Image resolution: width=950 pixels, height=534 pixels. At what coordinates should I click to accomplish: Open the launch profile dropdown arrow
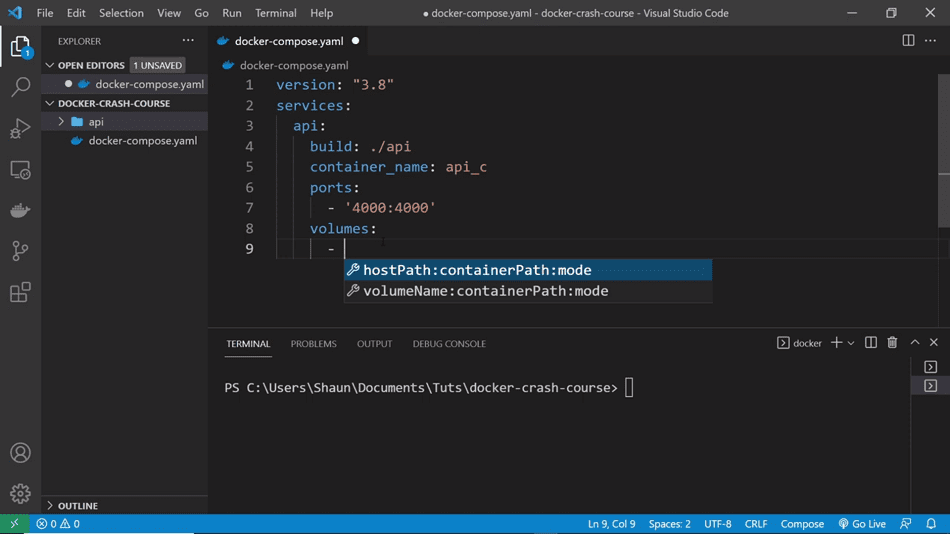click(851, 343)
